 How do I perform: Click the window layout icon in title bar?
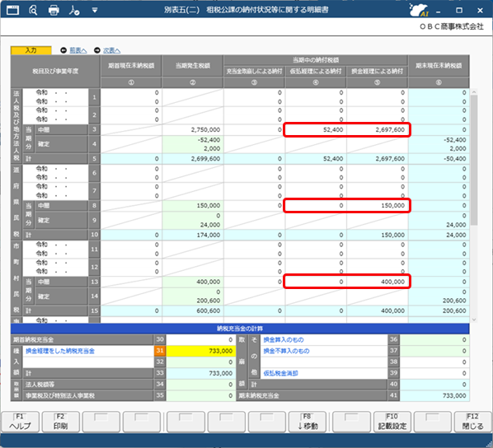coord(13,10)
